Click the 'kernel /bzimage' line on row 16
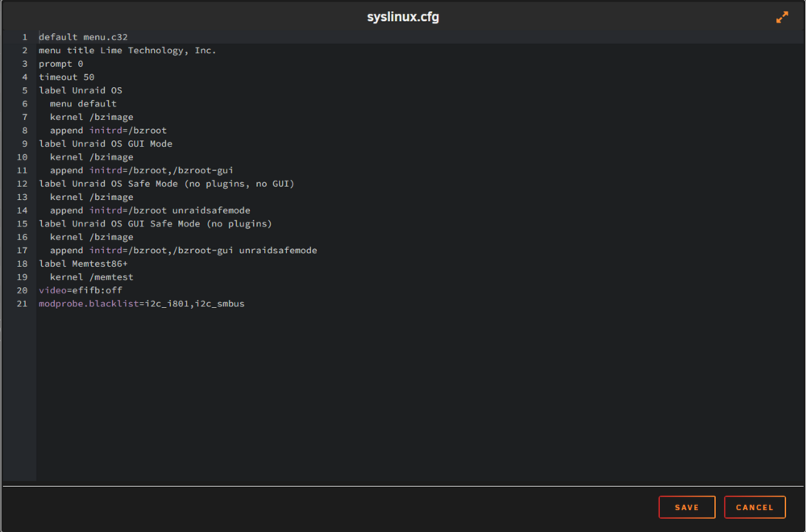 [x=92, y=238]
